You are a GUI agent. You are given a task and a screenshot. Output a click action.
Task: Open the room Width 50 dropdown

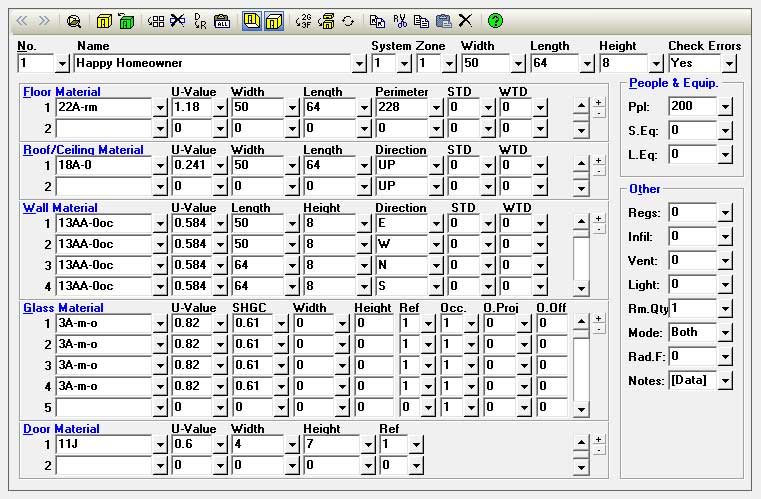coord(518,64)
